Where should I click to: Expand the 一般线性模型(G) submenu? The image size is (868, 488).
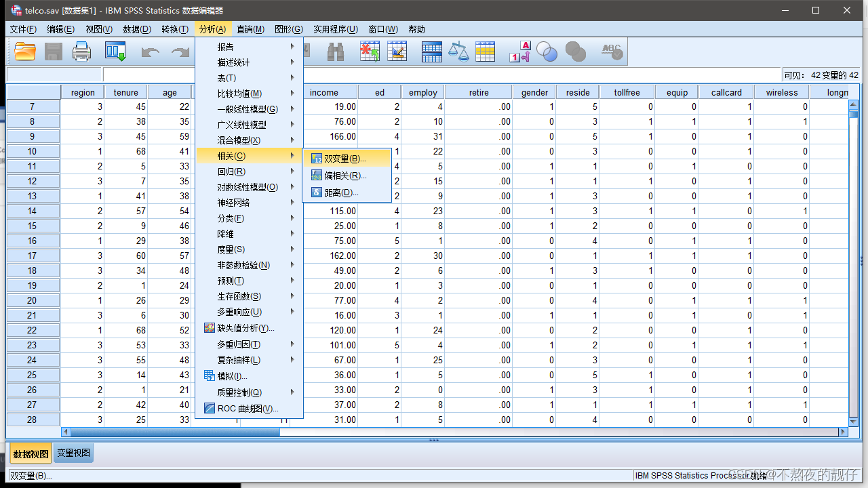pyautogui.click(x=249, y=109)
